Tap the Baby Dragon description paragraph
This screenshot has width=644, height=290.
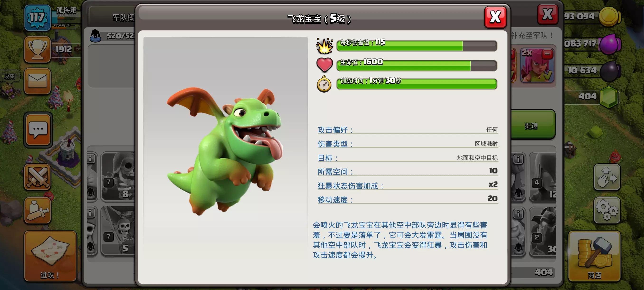coord(400,240)
